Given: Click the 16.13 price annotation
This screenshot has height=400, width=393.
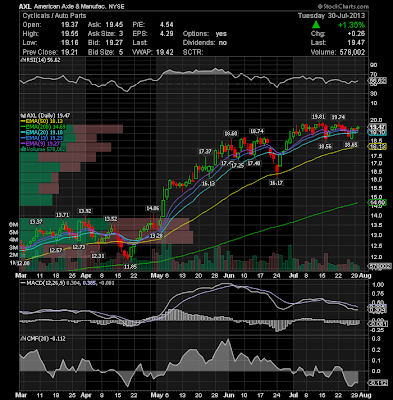Looking at the screenshot, I should [x=208, y=183].
